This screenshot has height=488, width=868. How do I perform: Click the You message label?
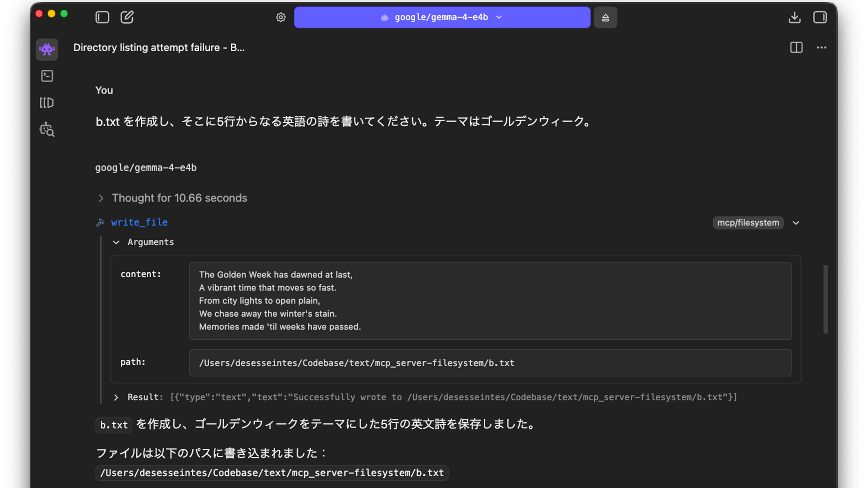(104, 90)
